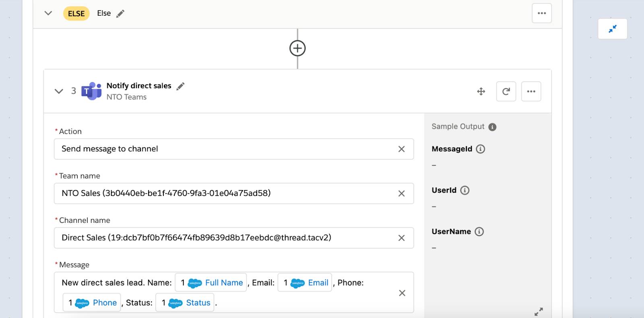Grab the move step handle icon
644x318 pixels.
click(x=481, y=91)
